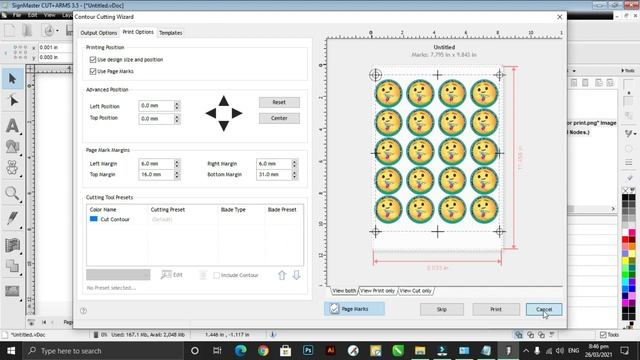640x360 pixels.
Task: Adjust Top Position spinner arrows
Action: tap(177, 118)
